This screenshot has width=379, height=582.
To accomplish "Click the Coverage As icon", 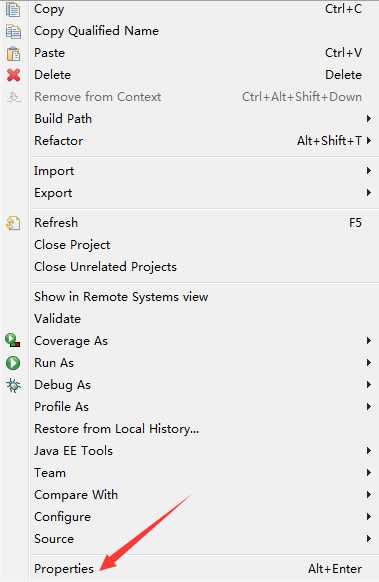I will coord(13,340).
